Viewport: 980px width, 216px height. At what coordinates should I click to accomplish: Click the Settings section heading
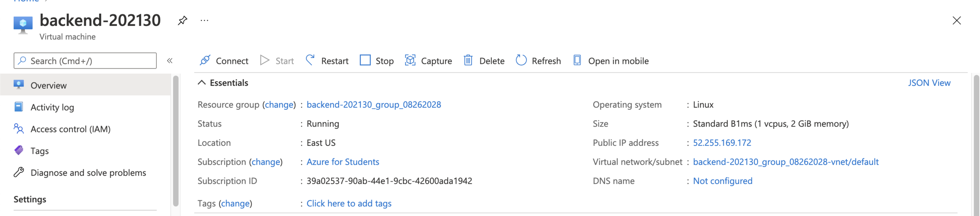point(30,199)
